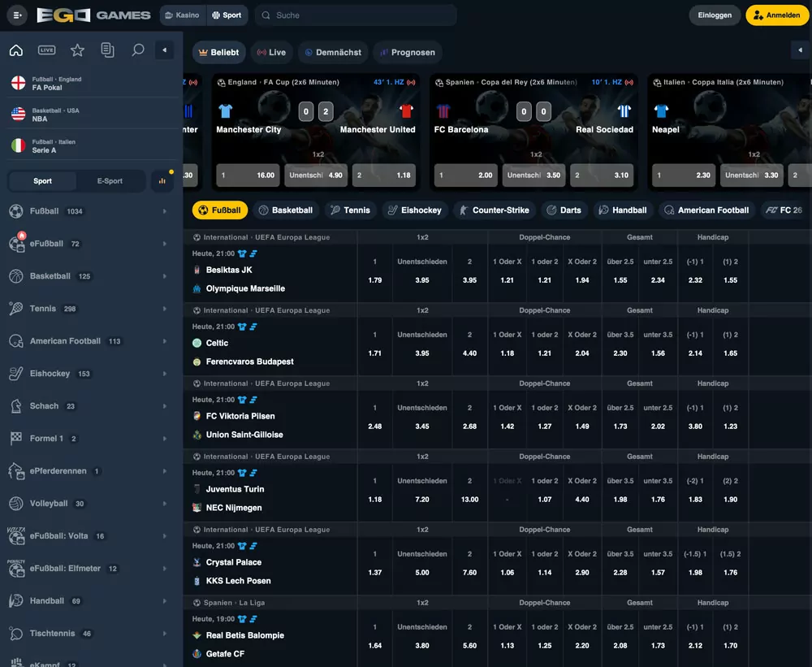The image size is (812, 667).
Task: Open the Volleyball icon in sidebar
Action: 16,503
